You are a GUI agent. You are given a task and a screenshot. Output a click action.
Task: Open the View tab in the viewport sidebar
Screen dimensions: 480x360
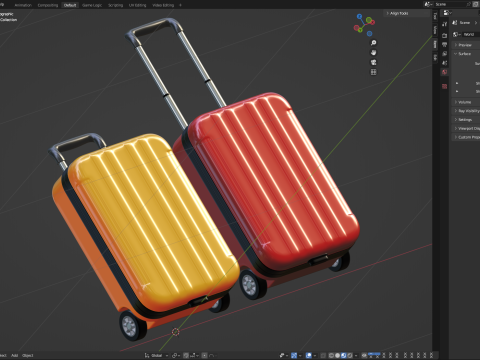pyautogui.click(x=435, y=30)
